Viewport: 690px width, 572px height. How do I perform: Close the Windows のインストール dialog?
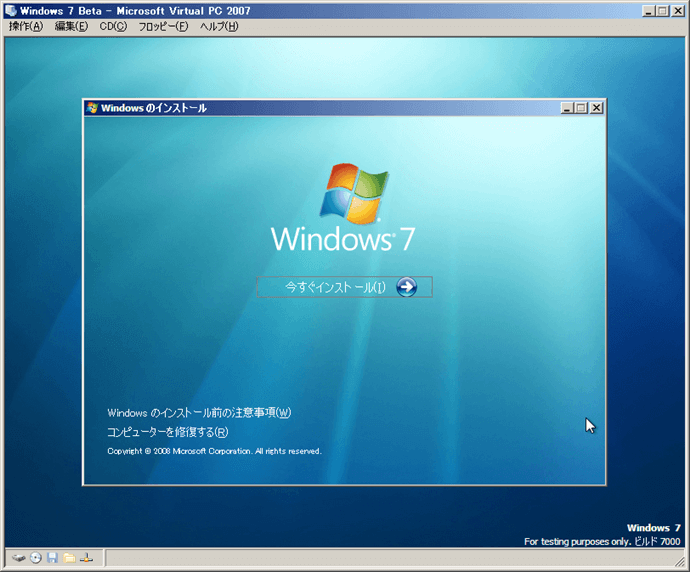click(x=597, y=108)
